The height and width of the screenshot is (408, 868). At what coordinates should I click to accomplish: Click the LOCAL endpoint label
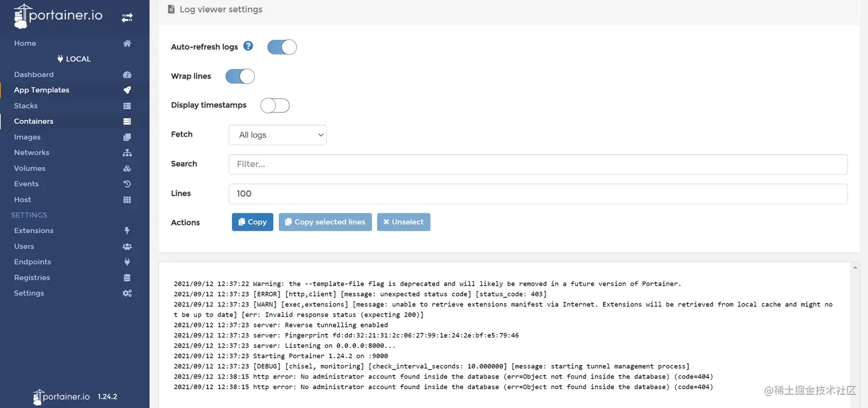pos(74,59)
